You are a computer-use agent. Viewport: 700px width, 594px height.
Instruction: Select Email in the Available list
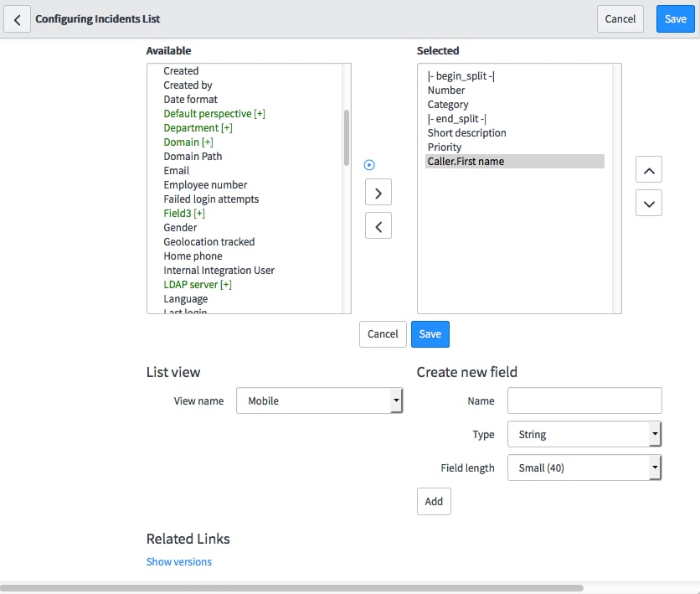[x=176, y=170]
